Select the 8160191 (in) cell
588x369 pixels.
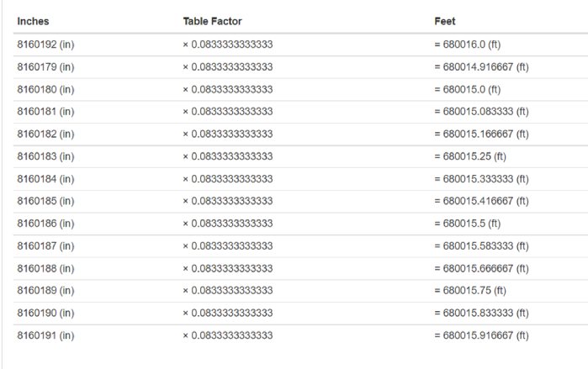click(45, 335)
